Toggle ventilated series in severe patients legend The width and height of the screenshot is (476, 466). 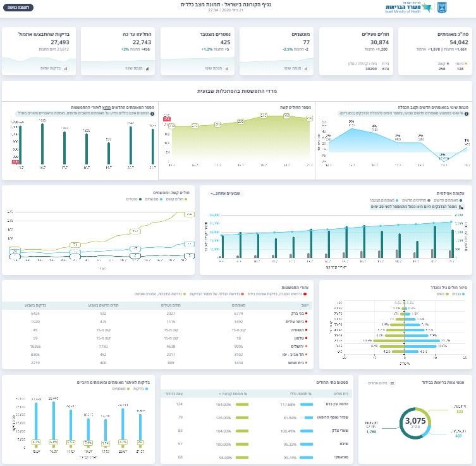point(154,199)
